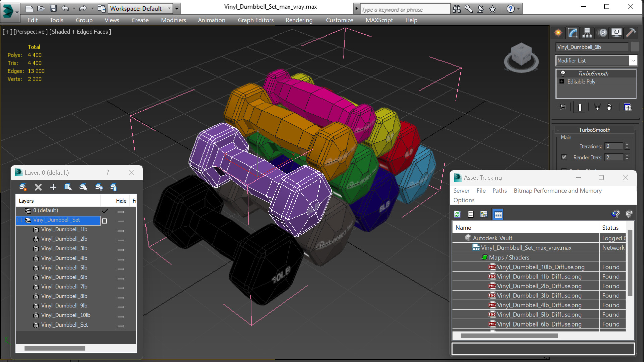Viewport: 644px width, 362px height.
Task: Click the Hide column header in Layers
Action: click(121, 201)
